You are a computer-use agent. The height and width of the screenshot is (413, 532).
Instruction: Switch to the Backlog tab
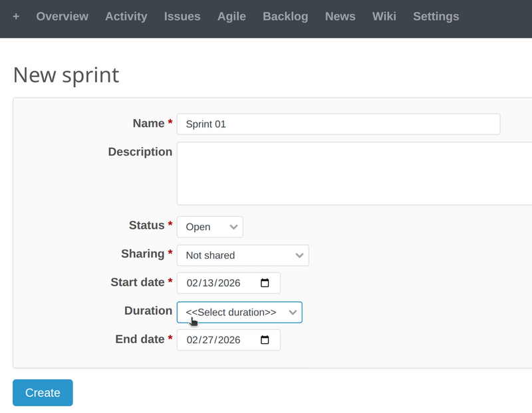(285, 17)
